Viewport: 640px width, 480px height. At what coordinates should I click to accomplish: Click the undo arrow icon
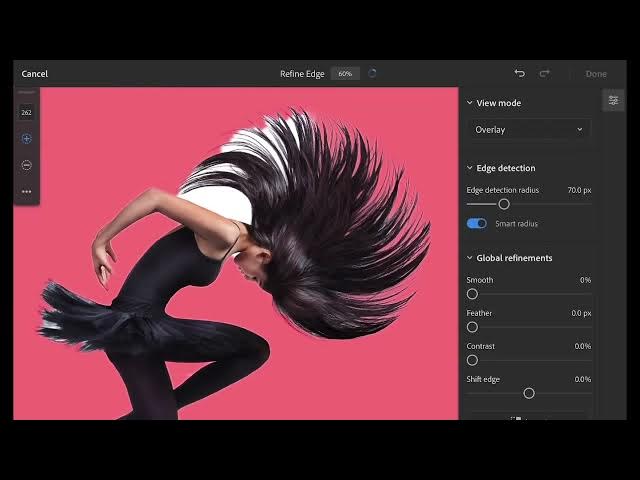tap(520, 73)
